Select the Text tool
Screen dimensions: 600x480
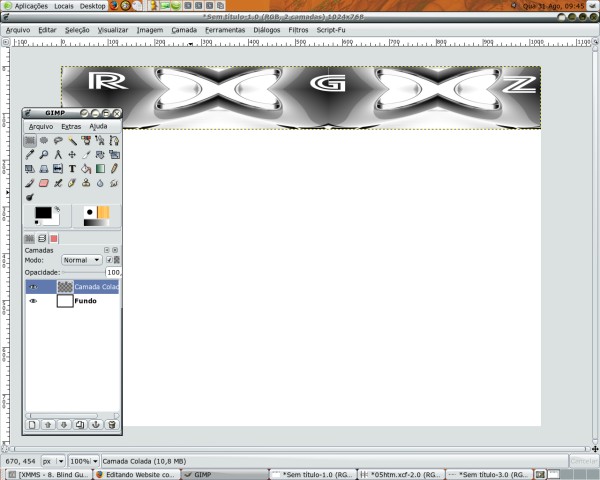(72, 169)
